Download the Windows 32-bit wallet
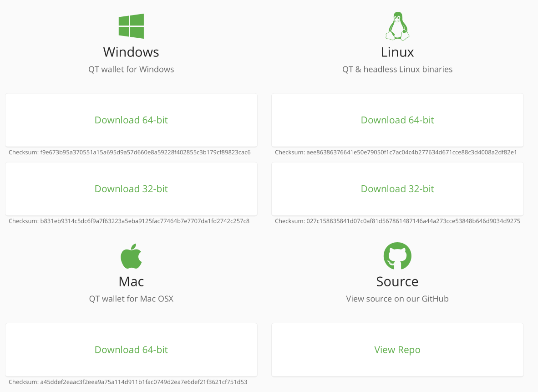 (131, 189)
